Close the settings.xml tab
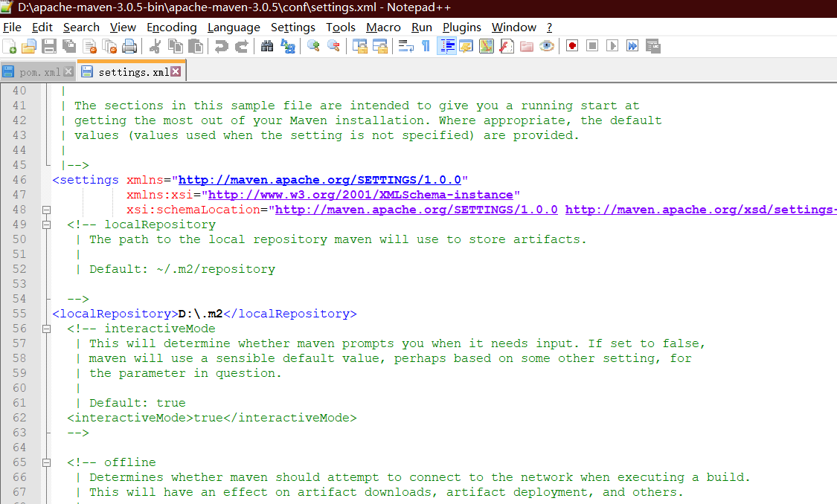 176,71
